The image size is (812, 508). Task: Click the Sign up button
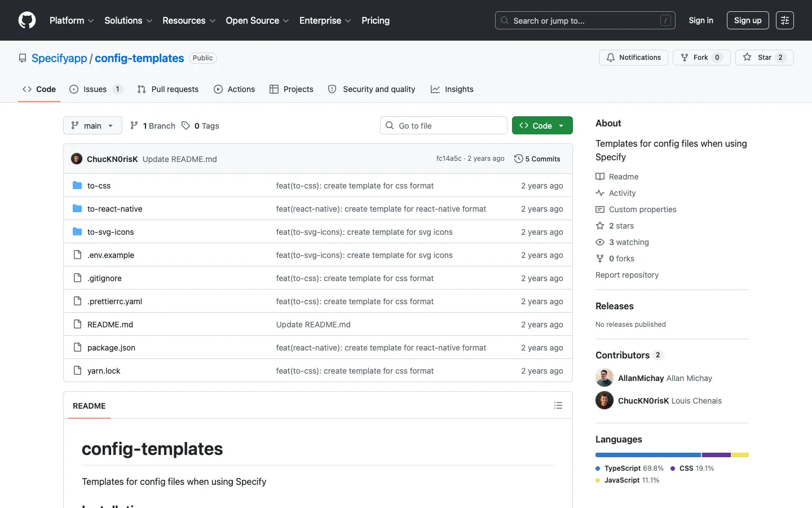(748, 20)
